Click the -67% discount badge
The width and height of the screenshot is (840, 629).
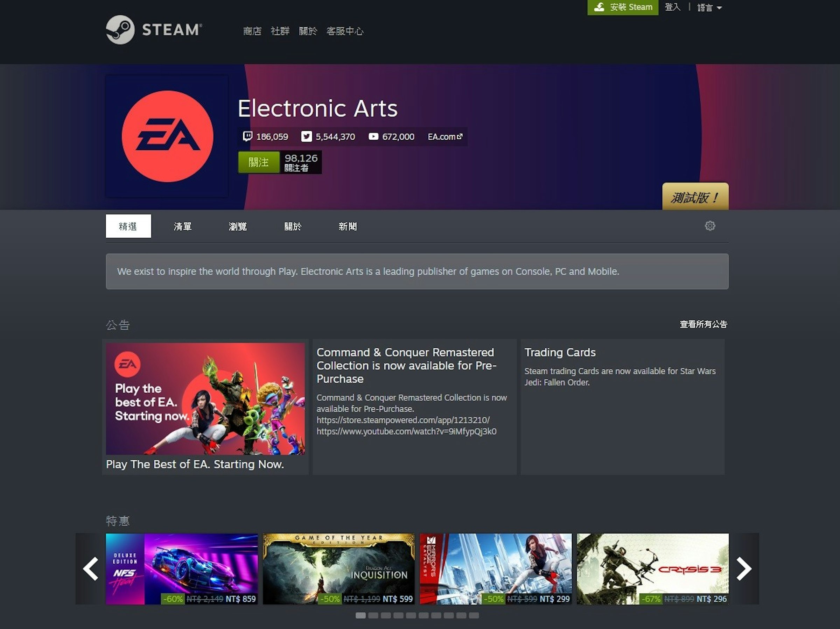651,599
